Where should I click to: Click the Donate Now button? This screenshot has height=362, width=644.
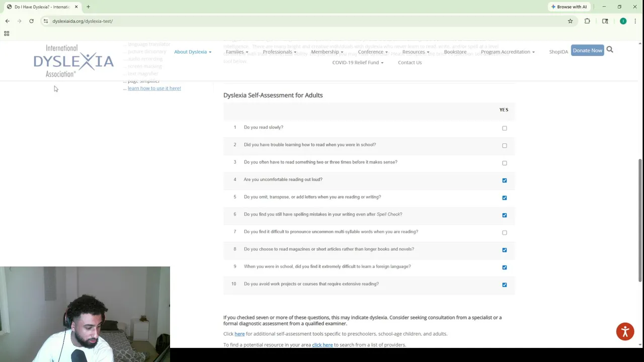pos(587,50)
